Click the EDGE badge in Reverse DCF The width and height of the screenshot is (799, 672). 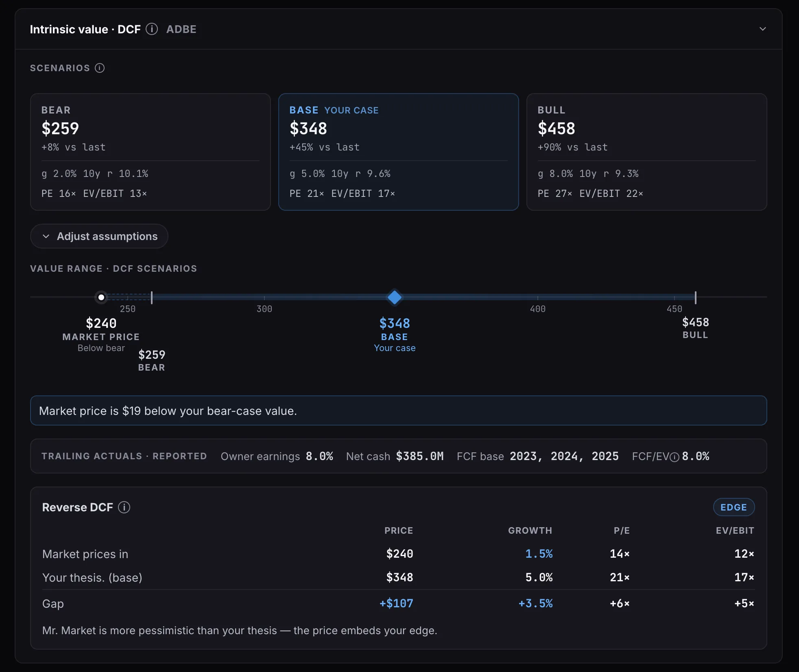coord(734,507)
